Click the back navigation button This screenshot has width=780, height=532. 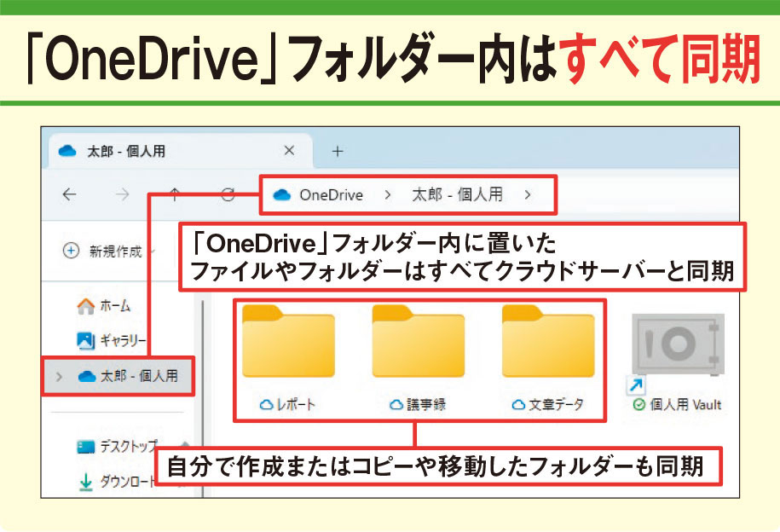click(67, 195)
